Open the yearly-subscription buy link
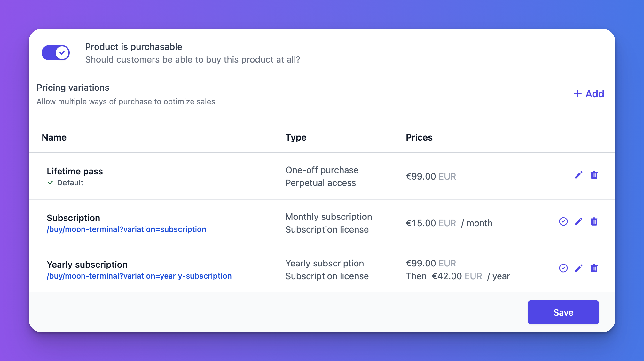The height and width of the screenshot is (361, 644). tap(139, 276)
